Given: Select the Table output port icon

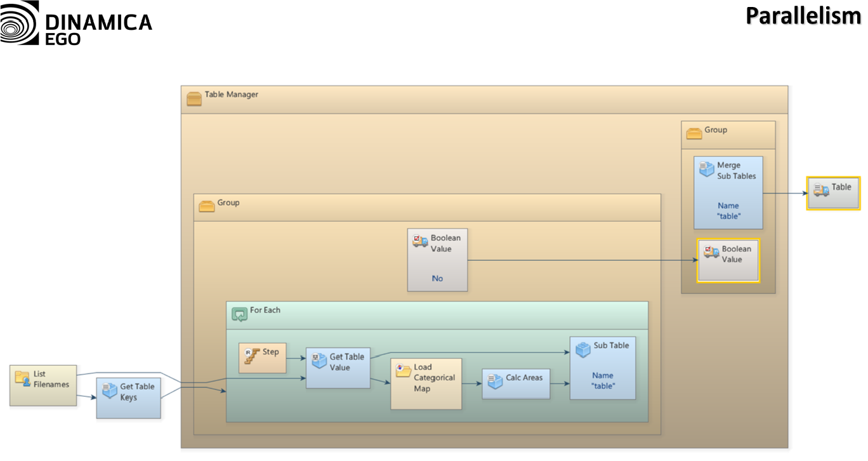Looking at the screenshot, I should point(821,189).
